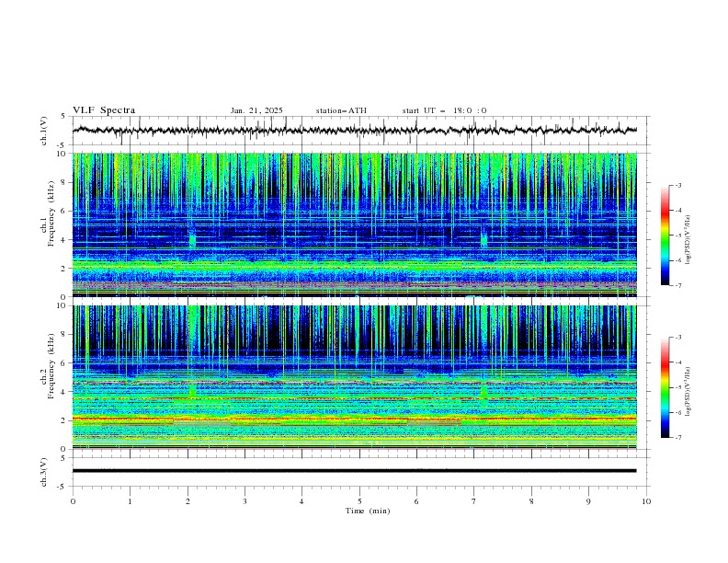The width and height of the screenshot is (728, 563).
Task: Click the "VLF Spectra" title text
Action: pyautogui.click(x=104, y=110)
